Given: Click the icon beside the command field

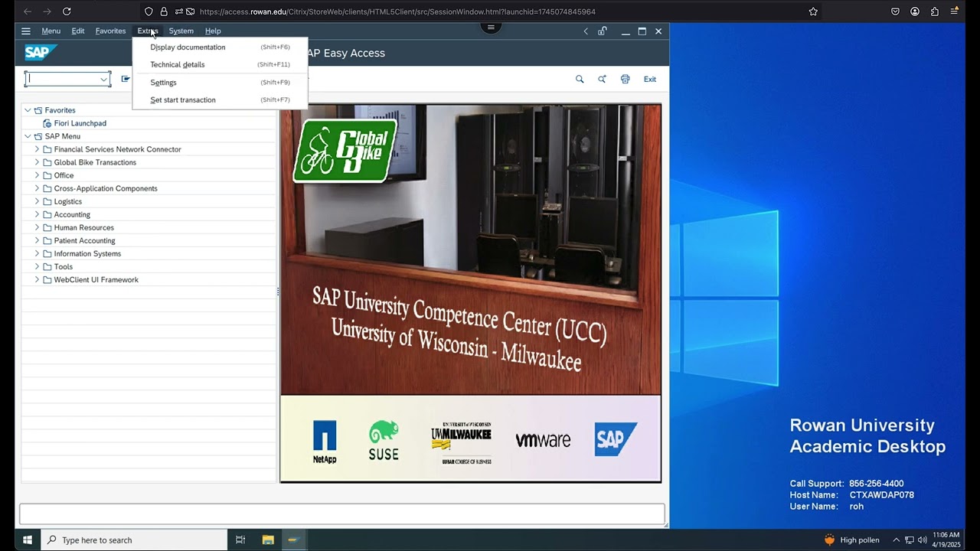Looking at the screenshot, I should click(126, 79).
